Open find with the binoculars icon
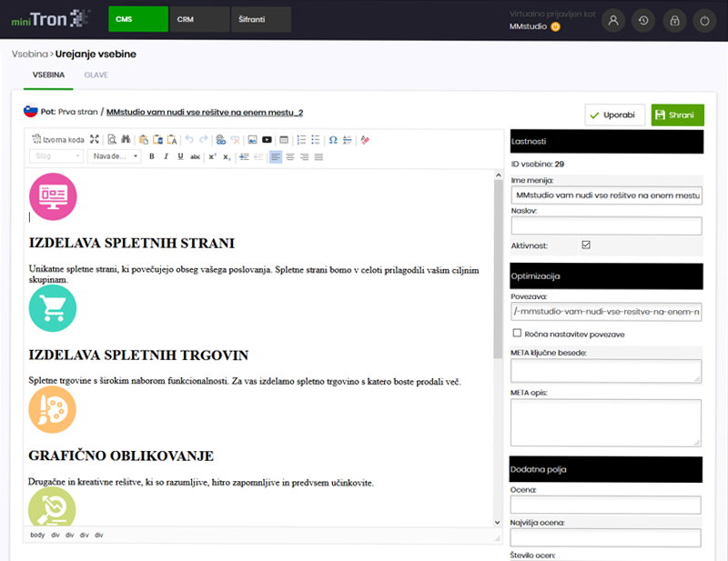 tap(126, 139)
